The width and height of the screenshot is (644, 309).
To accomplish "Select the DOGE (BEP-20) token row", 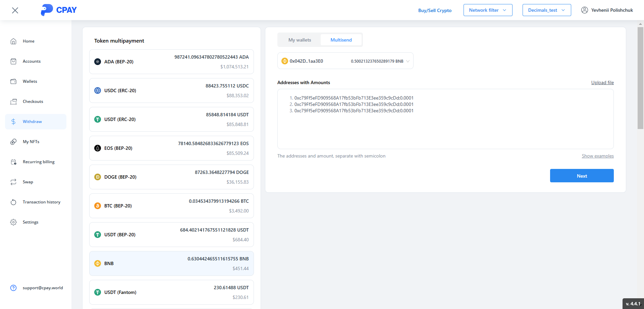I will (171, 177).
